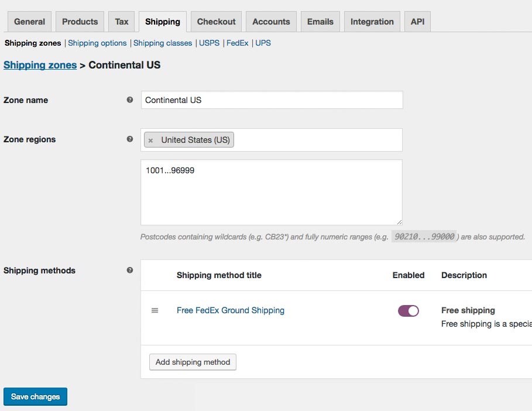
Task: Click the Shipping methods help icon
Action: [x=130, y=270]
